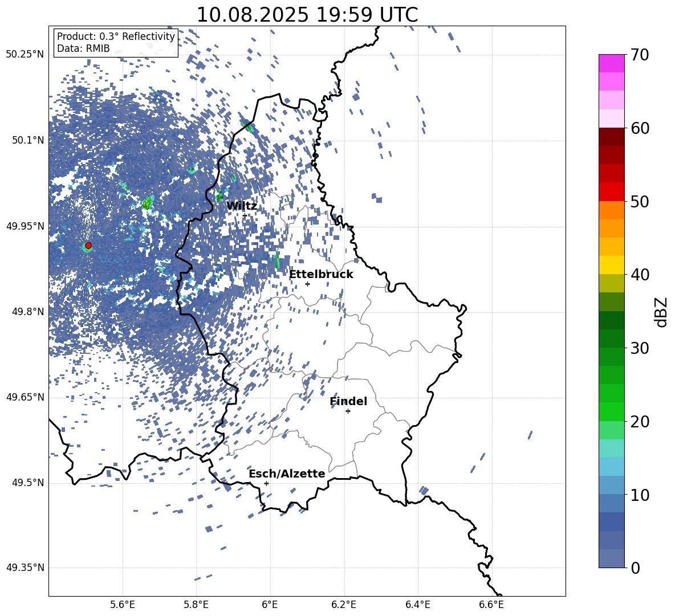675x616 pixels.
Task: Click the 6.4°E longitude label
Action: pyautogui.click(x=417, y=605)
